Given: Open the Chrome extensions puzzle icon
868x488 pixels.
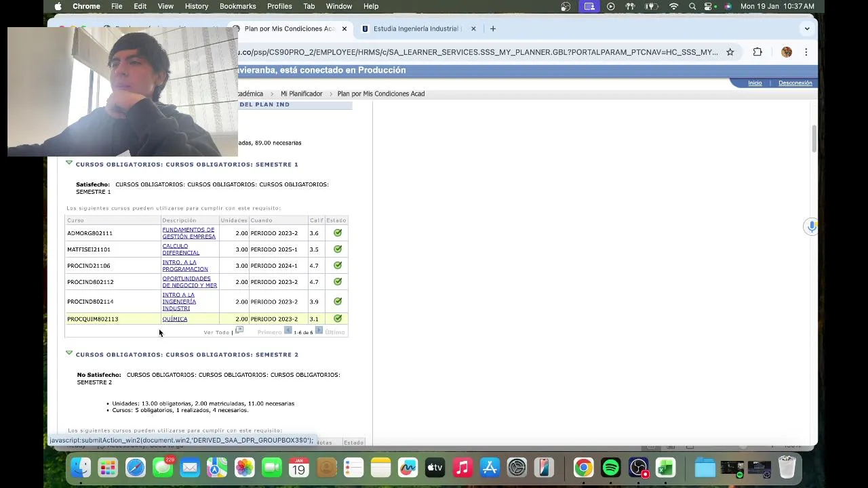Looking at the screenshot, I should tap(757, 52).
